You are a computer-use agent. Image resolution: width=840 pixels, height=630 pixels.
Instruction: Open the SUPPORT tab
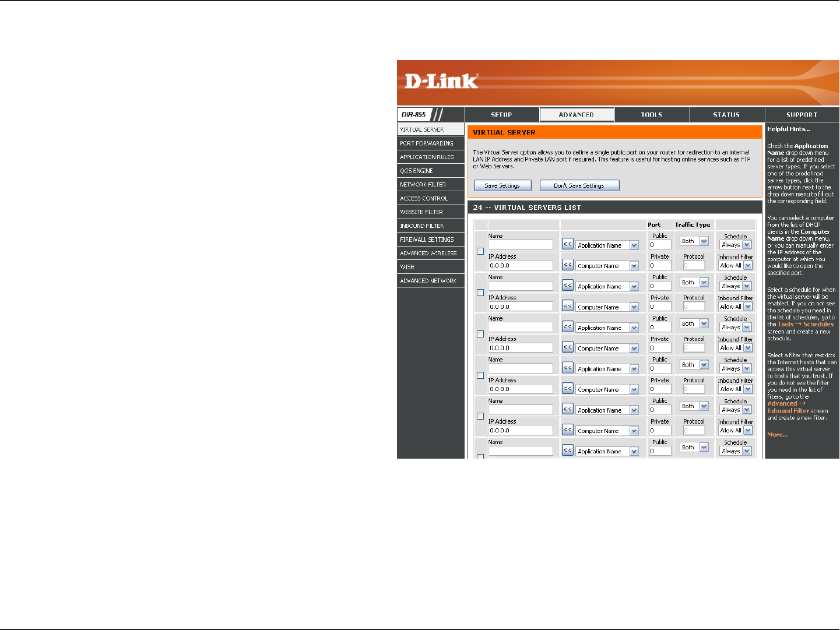(802, 115)
